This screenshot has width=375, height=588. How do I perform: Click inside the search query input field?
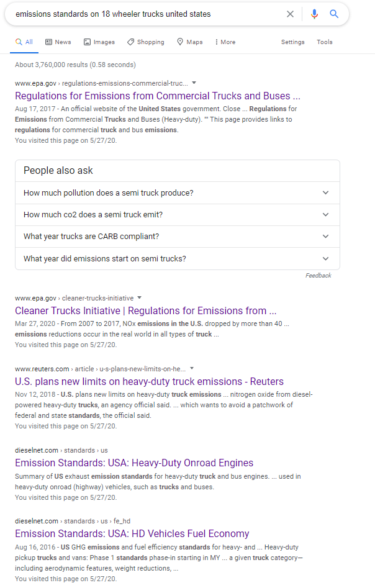tap(143, 14)
